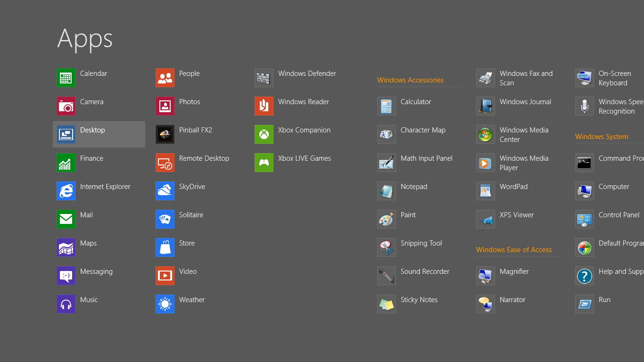Launch the Notepad icon
Image resolution: width=644 pixels, height=362 pixels.
pyautogui.click(x=387, y=191)
